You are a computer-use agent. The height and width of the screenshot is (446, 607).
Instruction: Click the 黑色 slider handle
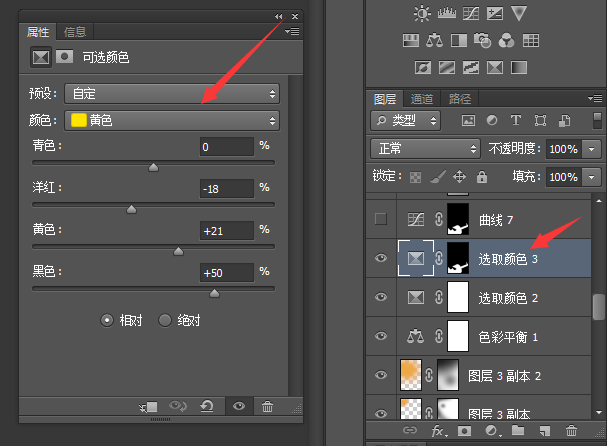point(214,293)
